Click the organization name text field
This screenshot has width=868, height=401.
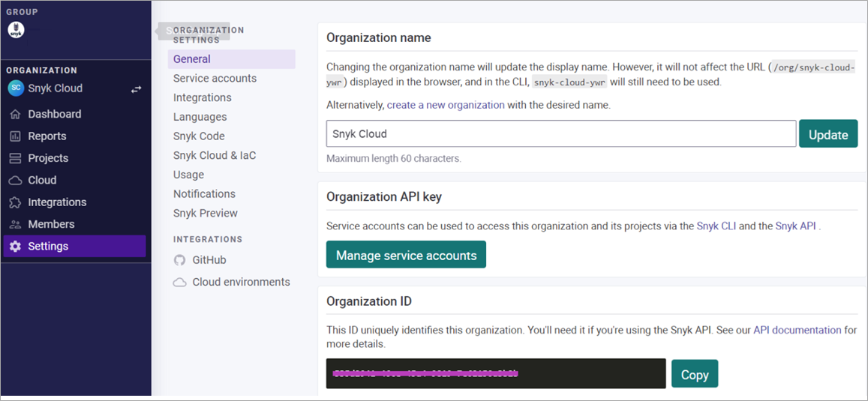pyautogui.click(x=560, y=134)
